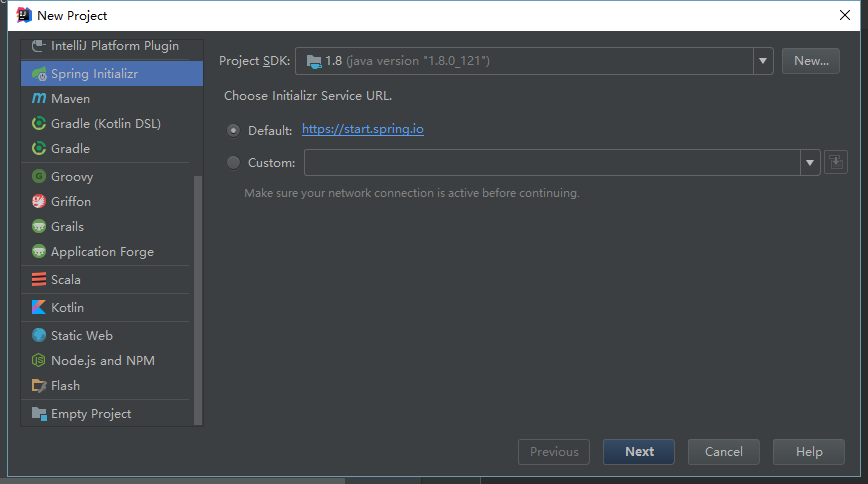Click the Empty Project icon

point(39,414)
